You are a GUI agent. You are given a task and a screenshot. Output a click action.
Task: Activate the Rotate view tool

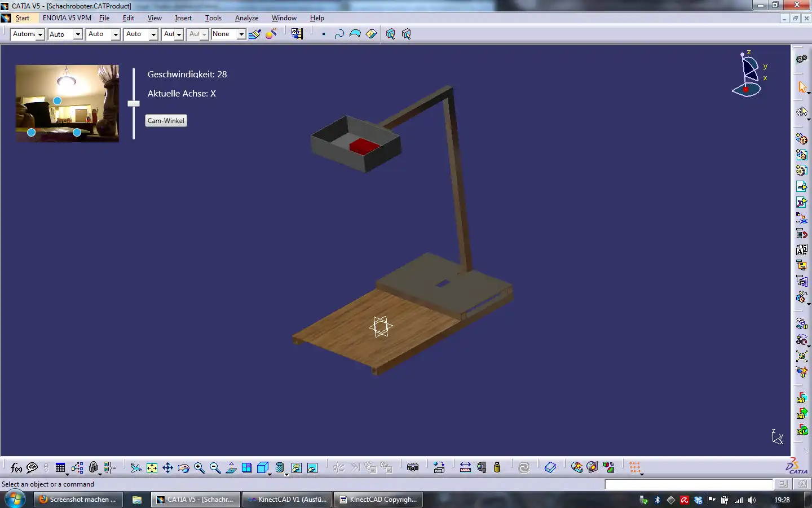184,467
